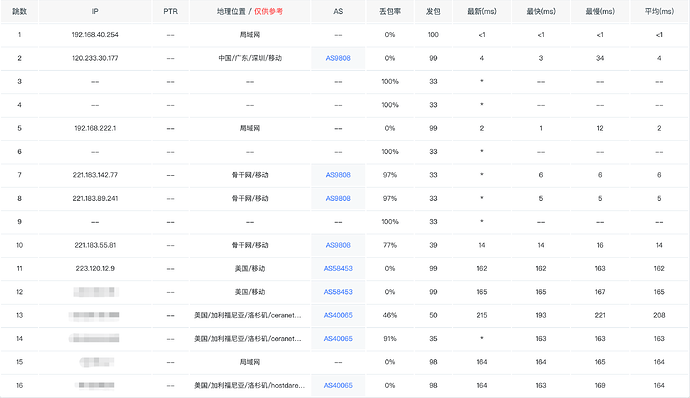
Task: Open AS9808 link for 221.183.89.241
Action: tap(338, 198)
